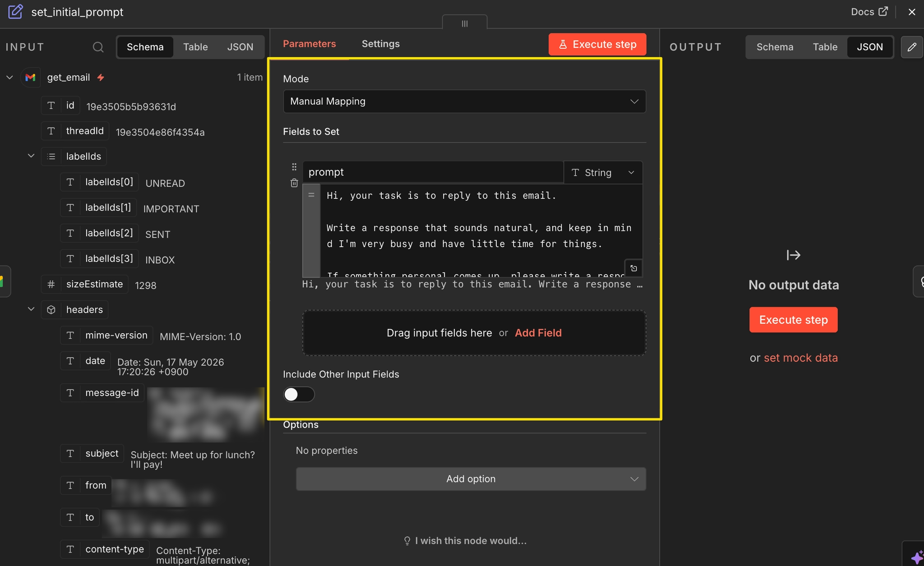Click the drag handle for the prompt field

click(x=294, y=167)
